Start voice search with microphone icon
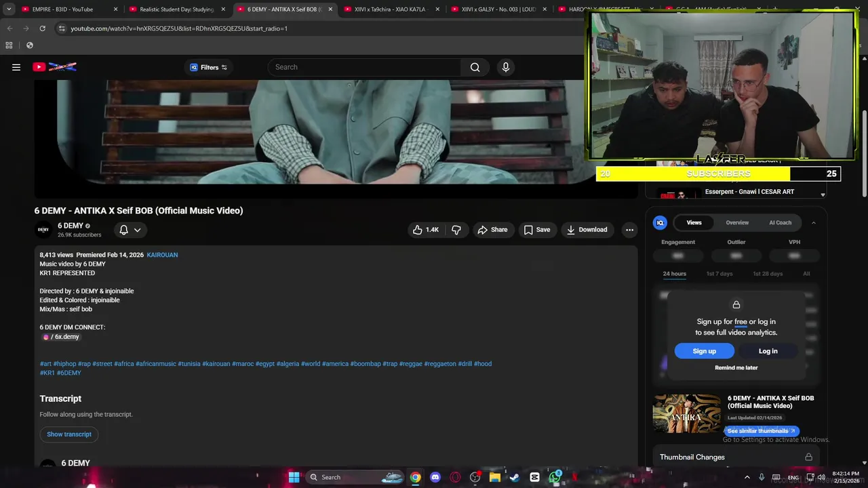 [505, 67]
